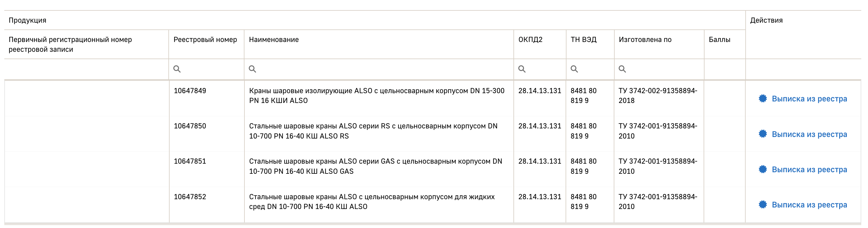Click the Баллы column header
The width and height of the screenshot is (868, 228).
pyautogui.click(x=720, y=40)
